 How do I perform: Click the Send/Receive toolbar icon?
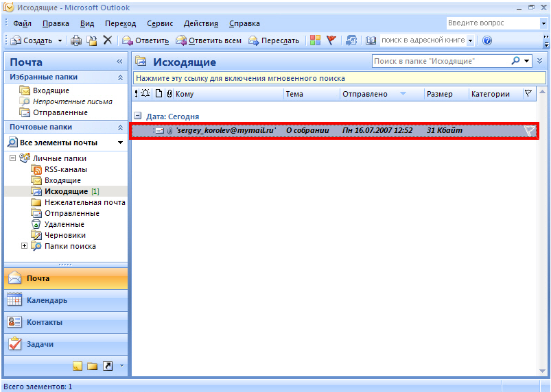click(351, 40)
